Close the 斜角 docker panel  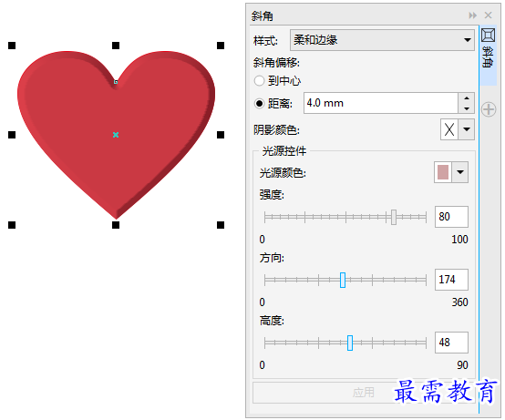click(489, 15)
